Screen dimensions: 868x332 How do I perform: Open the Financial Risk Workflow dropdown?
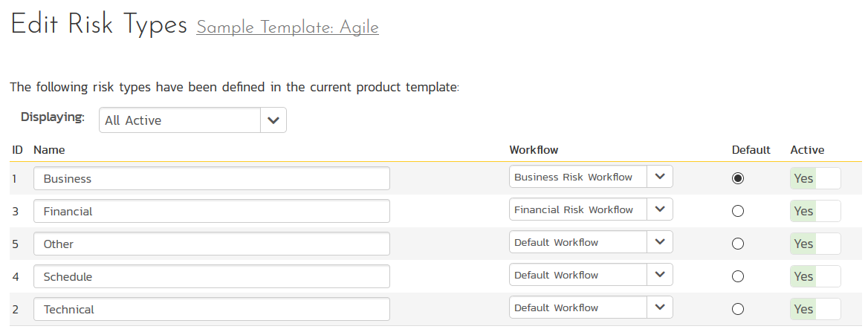[659, 209]
